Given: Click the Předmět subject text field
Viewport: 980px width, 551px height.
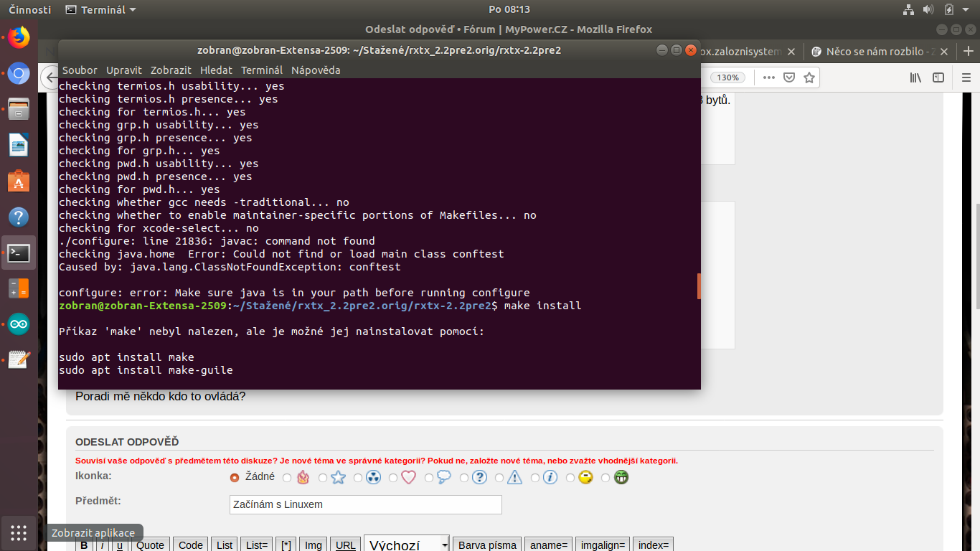Looking at the screenshot, I should tap(365, 504).
